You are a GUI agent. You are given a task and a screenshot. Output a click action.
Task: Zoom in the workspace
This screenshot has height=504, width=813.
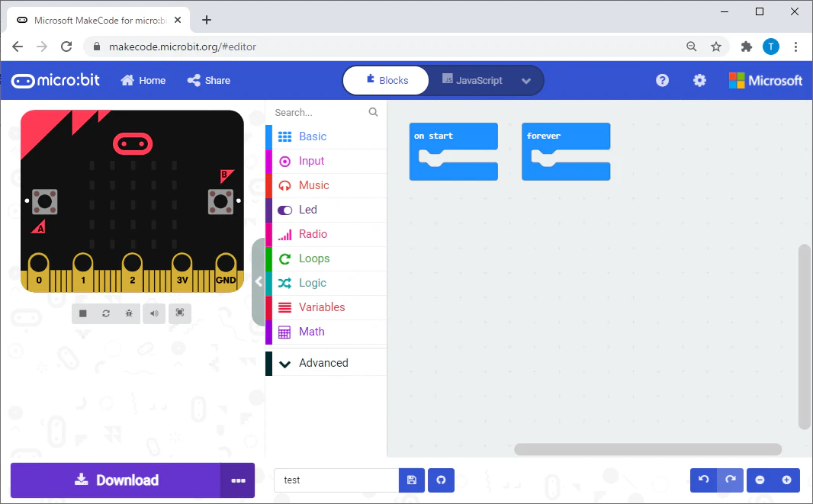[x=786, y=480]
